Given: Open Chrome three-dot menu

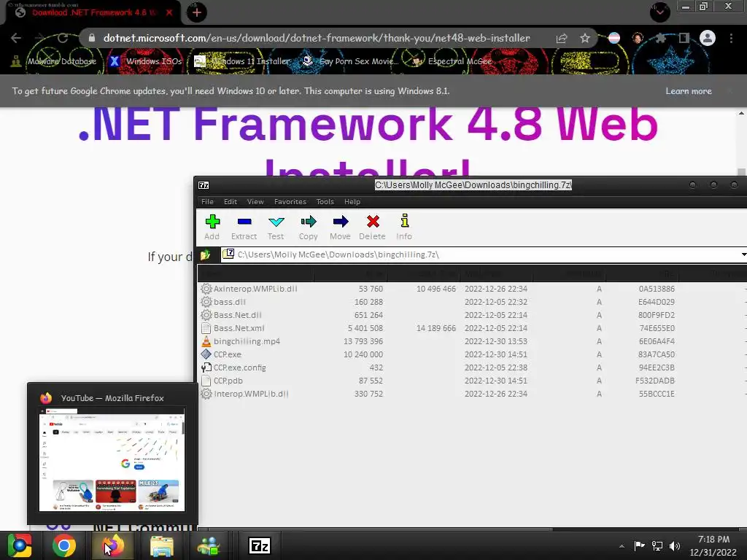Looking at the screenshot, I should [731, 38].
